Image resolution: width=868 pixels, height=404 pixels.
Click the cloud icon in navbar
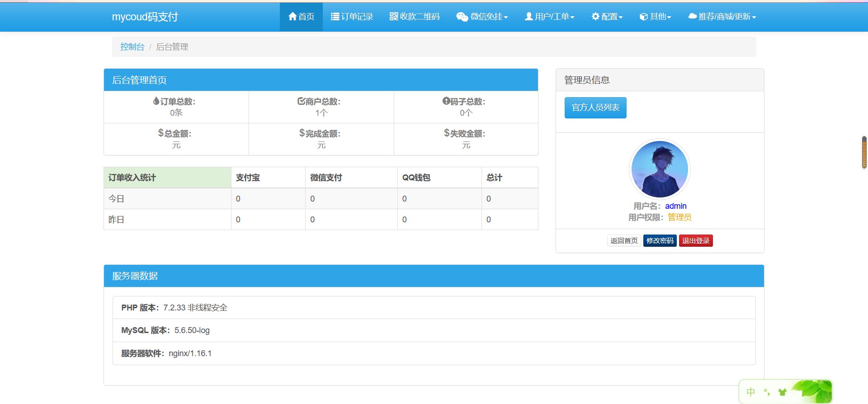[692, 17]
